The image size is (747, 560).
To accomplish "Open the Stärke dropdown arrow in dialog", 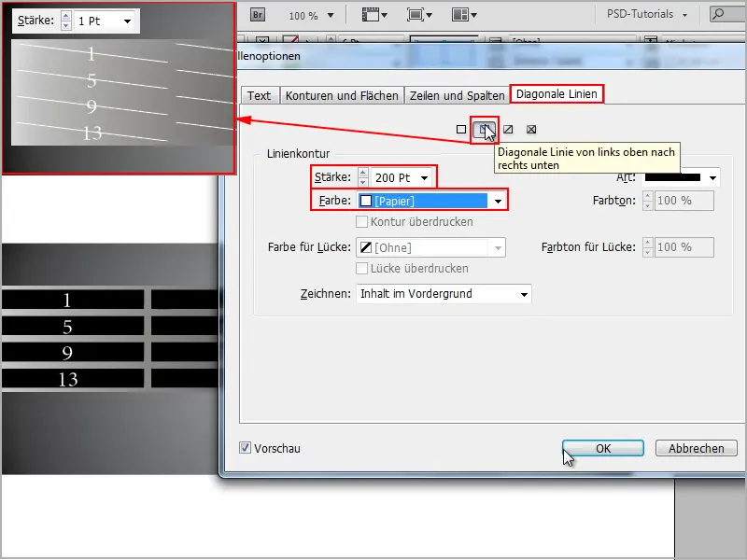I will [424, 178].
